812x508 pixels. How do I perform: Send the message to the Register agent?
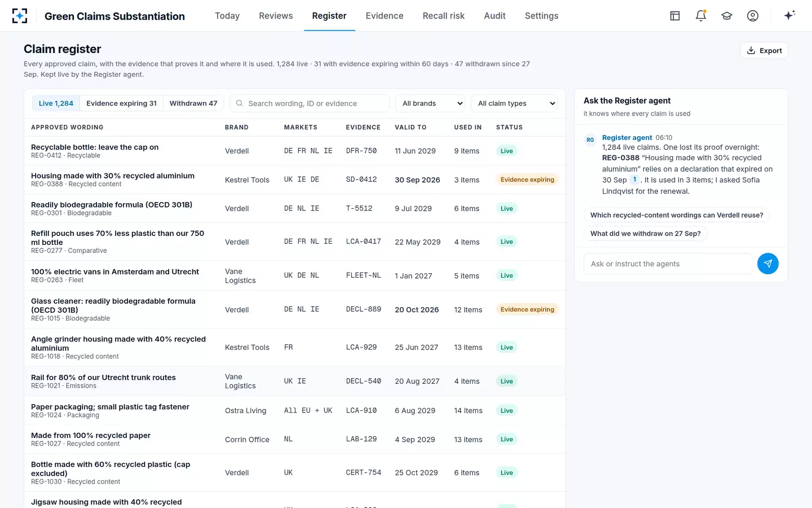(768, 264)
